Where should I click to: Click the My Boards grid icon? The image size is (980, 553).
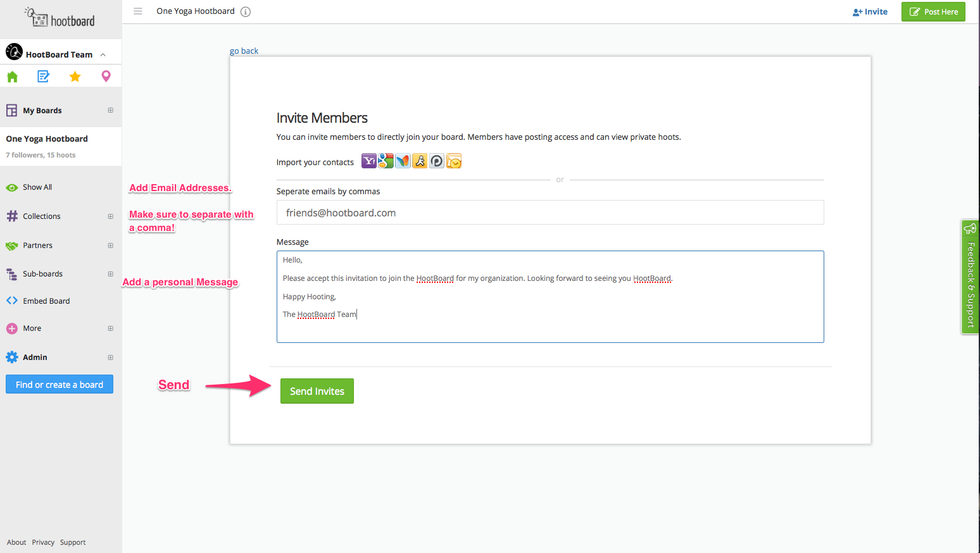tap(11, 111)
